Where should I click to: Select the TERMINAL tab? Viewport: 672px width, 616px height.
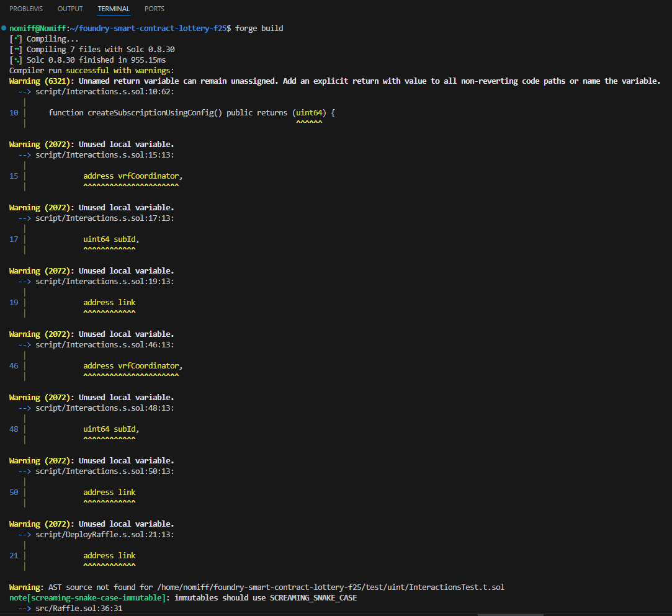point(114,9)
